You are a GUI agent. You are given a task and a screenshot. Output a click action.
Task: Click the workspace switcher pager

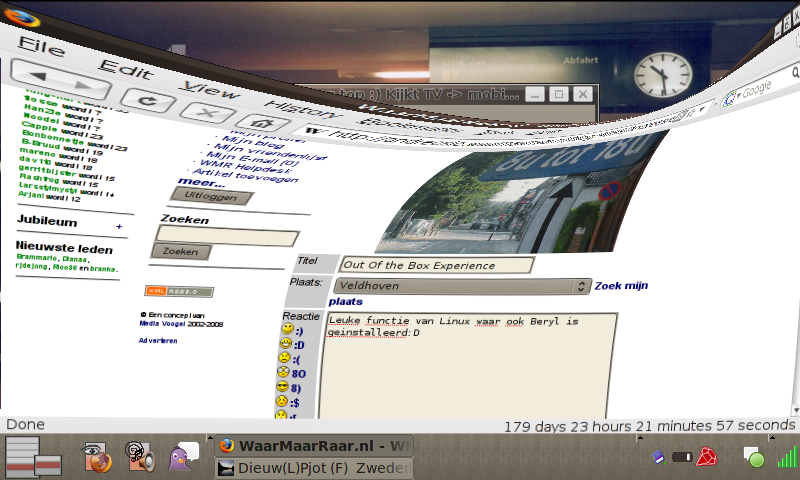[x=33, y=457]
